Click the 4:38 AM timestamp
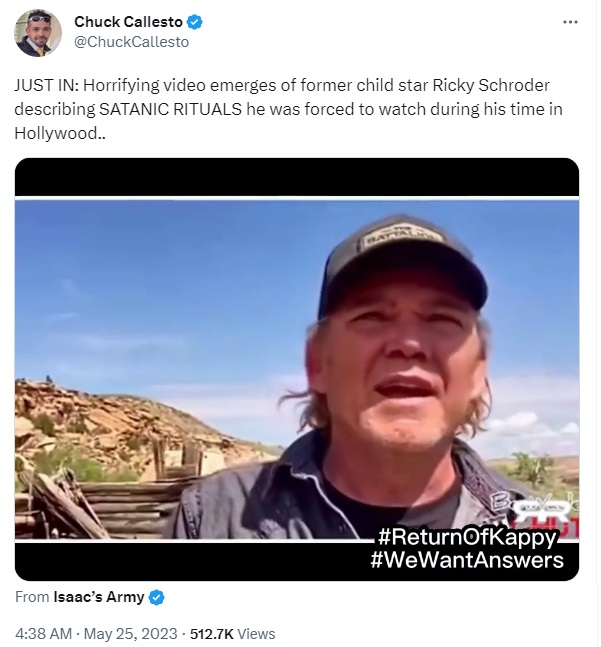The image size is (601, 647). click(44, 634)
